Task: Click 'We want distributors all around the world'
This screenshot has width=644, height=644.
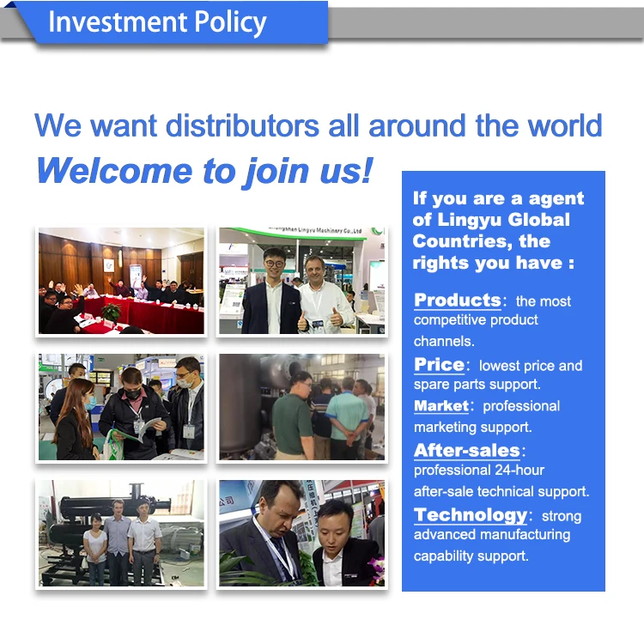Action: pyautogui.click(x=319, y=125)
